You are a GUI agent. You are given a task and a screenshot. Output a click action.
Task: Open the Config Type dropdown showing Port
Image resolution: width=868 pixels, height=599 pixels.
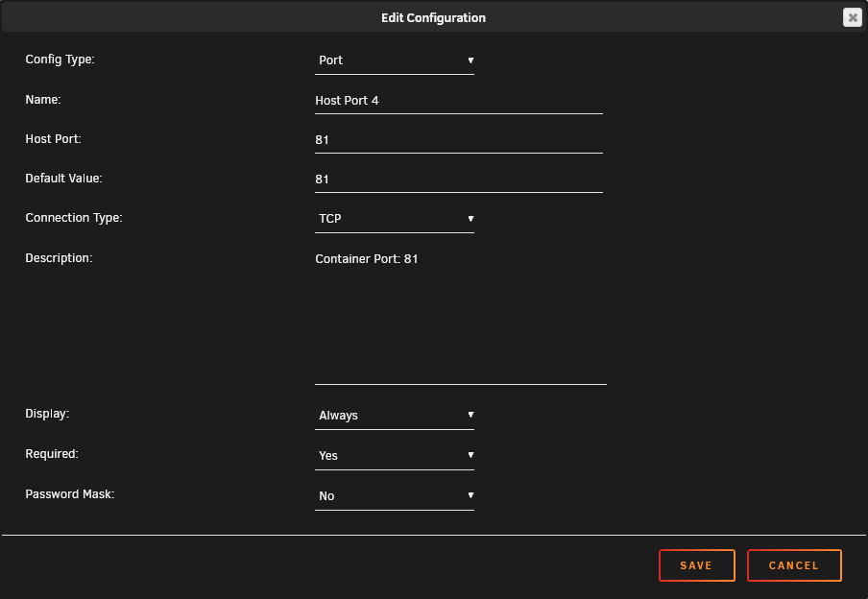394,60
